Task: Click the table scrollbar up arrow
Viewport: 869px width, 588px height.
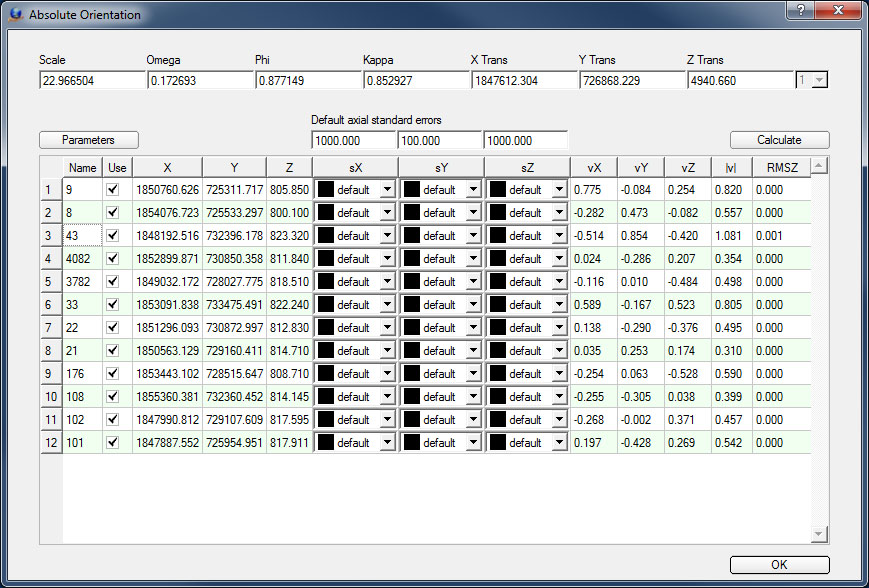Action: click(x=819, y=165)
